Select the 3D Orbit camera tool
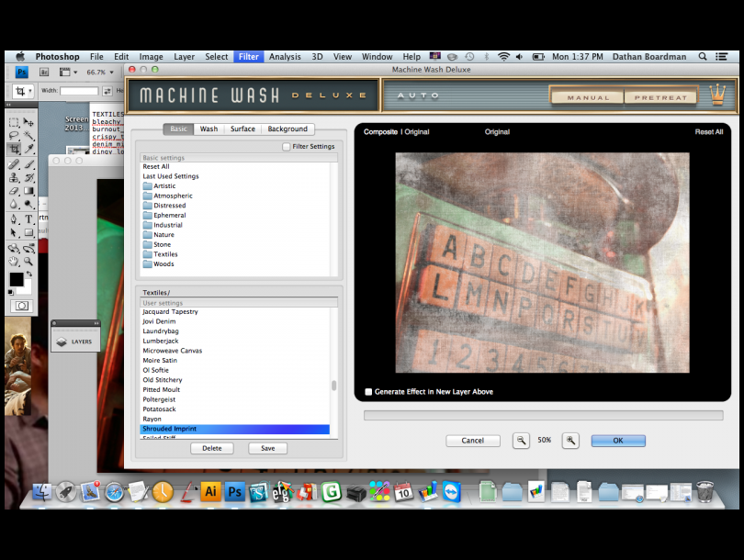The height and width of the screenshot is (560, 744). click(x=28, y=248)
